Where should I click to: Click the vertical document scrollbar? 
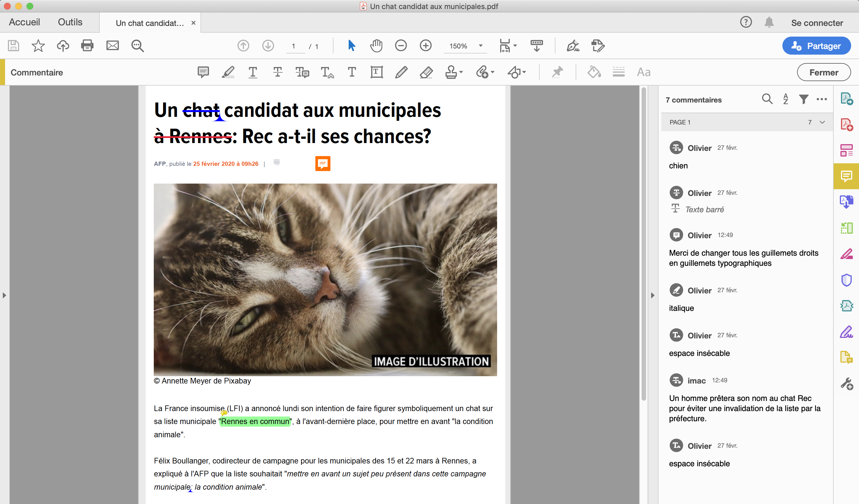pyautogui.click(x=644, y=244)
